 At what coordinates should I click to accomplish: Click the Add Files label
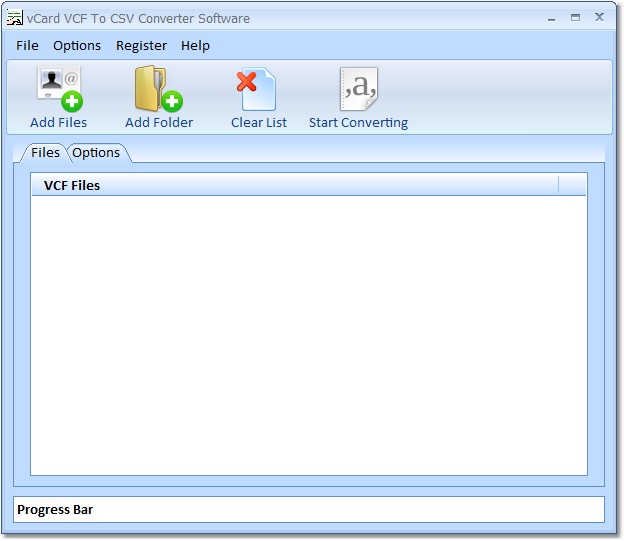(58, 123)
